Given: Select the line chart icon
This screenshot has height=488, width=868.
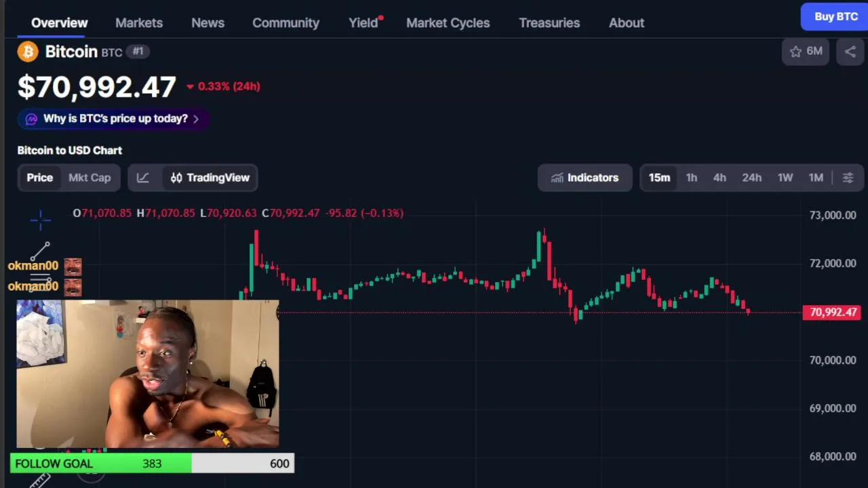Looking at the screenshot, I should coord(142,178).
